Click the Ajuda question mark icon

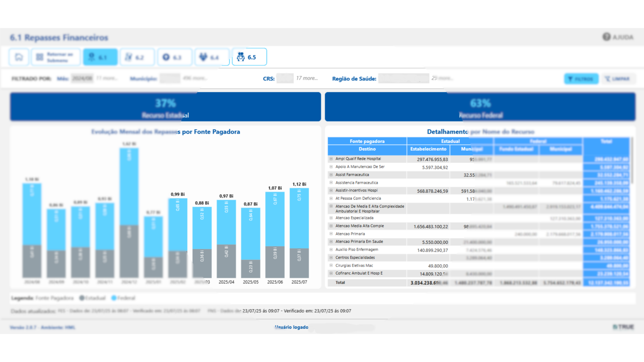606,37
